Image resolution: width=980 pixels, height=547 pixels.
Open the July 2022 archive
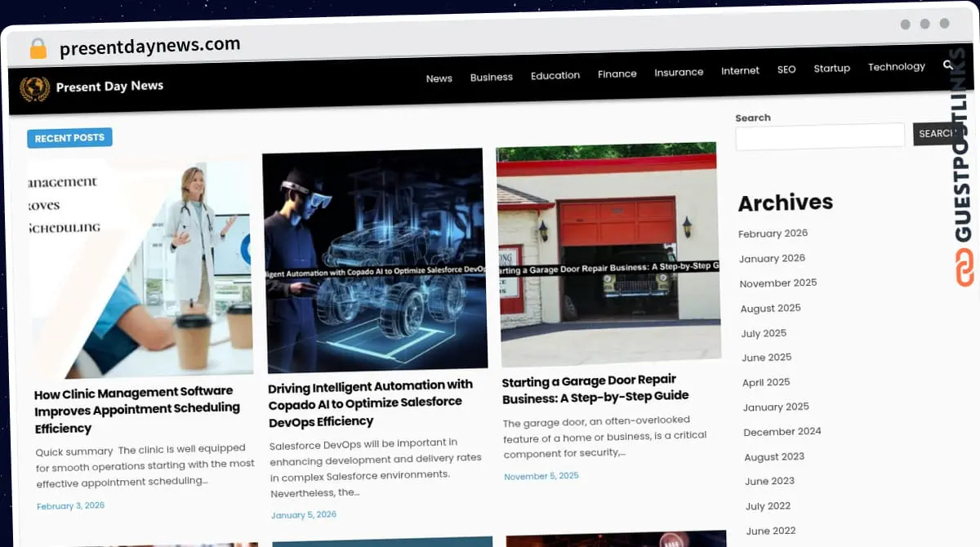coord(768,506)
